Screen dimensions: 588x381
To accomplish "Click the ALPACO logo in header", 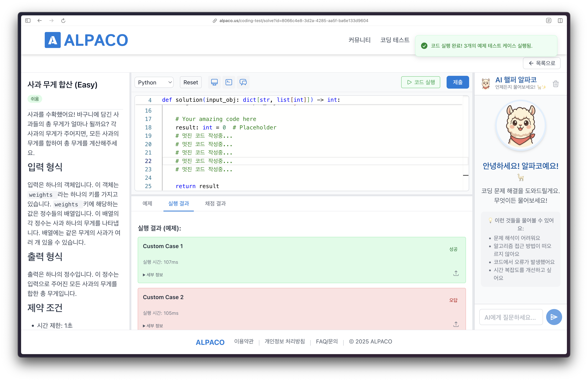I will point(86,40).
